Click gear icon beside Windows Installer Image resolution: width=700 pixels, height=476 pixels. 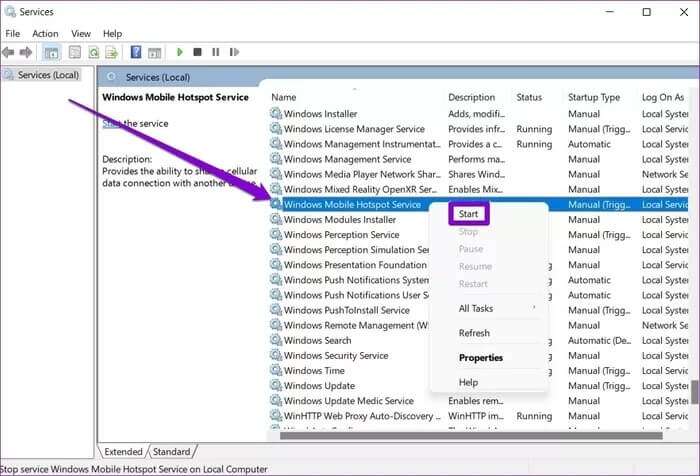(x=276, y=113)
